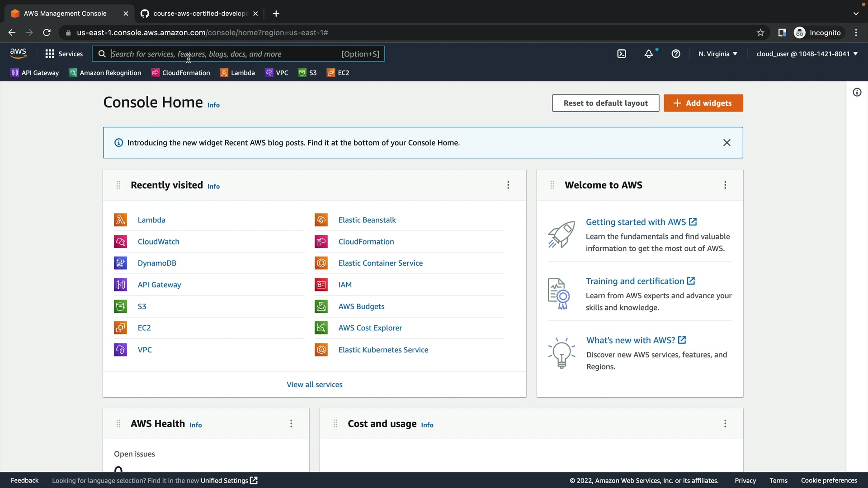868x488 pixels.
Task: Click the DynamoDB service icon
Action: (x=120, y=263)
